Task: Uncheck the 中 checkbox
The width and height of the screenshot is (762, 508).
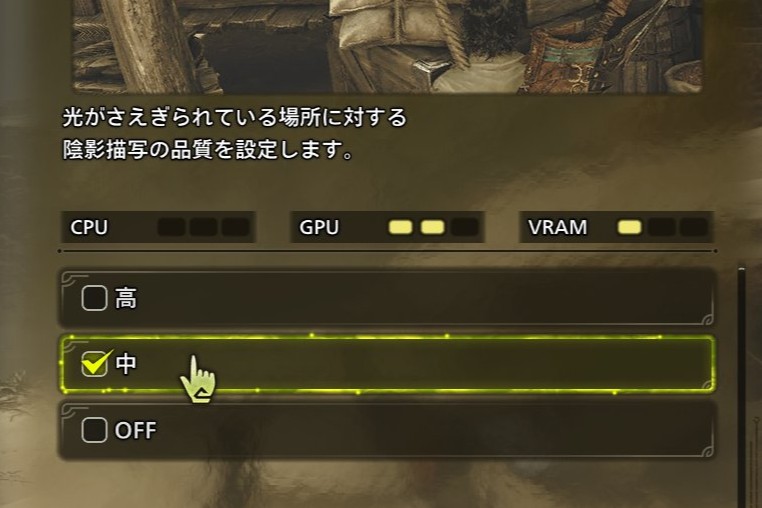Action: 94,364
